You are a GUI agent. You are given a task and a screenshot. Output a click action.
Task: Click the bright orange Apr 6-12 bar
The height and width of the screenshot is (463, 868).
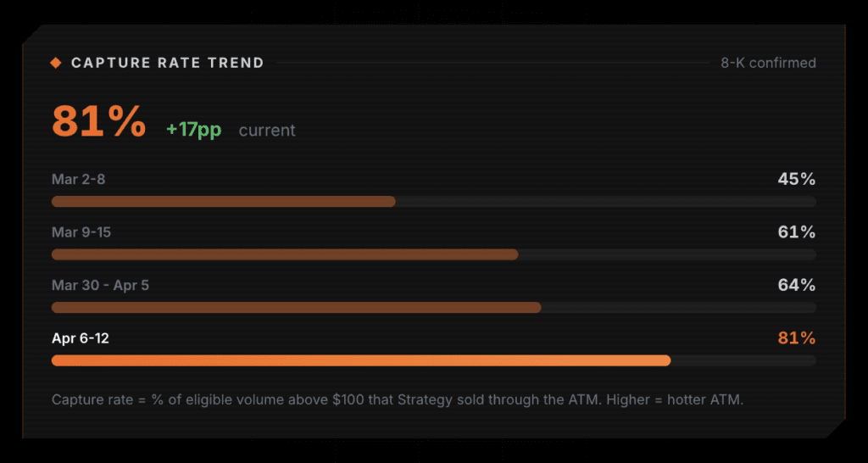[361, 360]
